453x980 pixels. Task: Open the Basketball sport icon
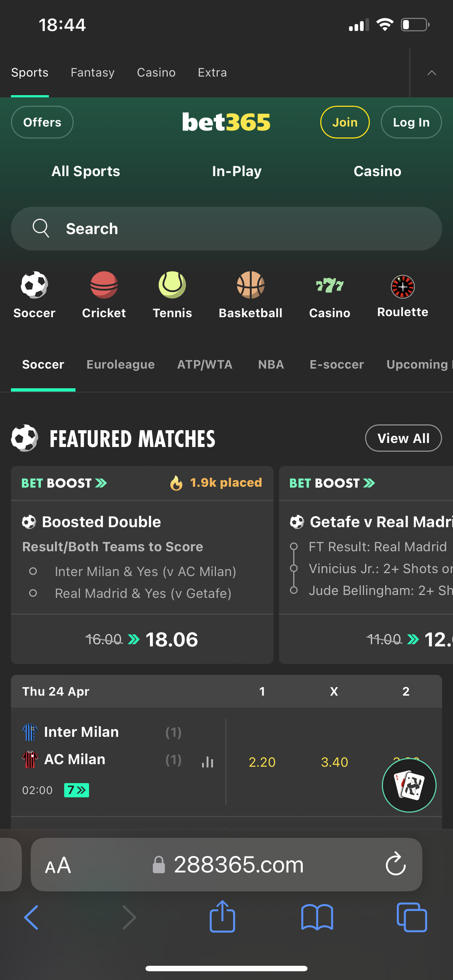click(251, 285)
